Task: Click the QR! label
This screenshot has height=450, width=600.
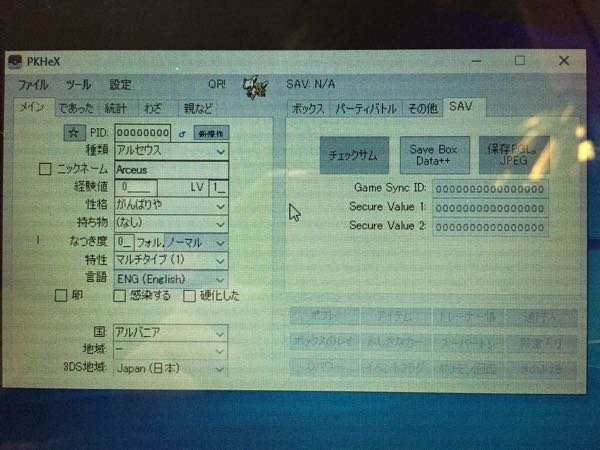Action: (x=217, y=85)
